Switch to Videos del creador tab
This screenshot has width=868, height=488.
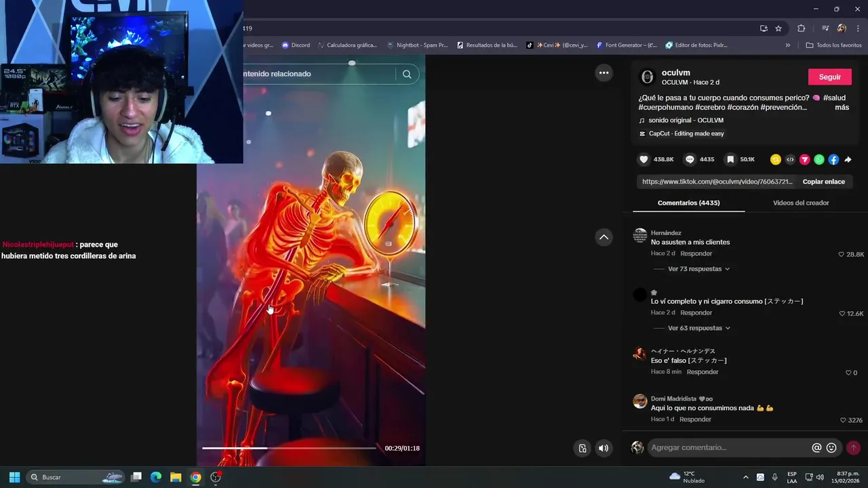point(801,203)
